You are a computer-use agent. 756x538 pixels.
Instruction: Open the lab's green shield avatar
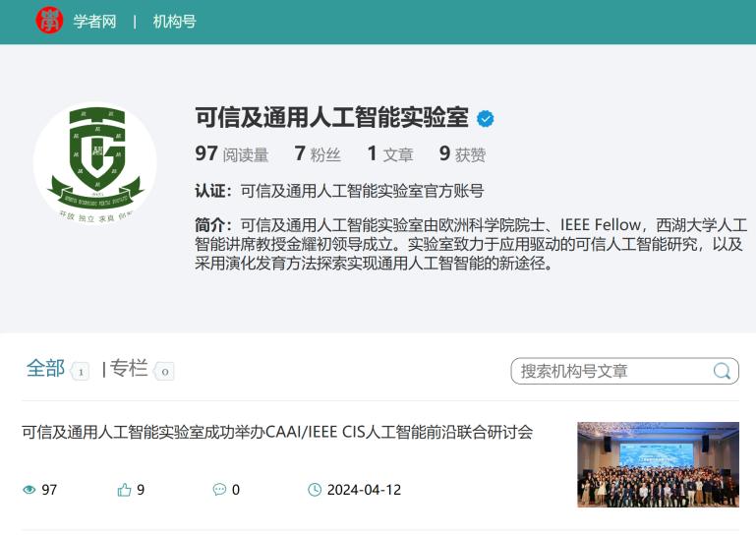point(95,163)
